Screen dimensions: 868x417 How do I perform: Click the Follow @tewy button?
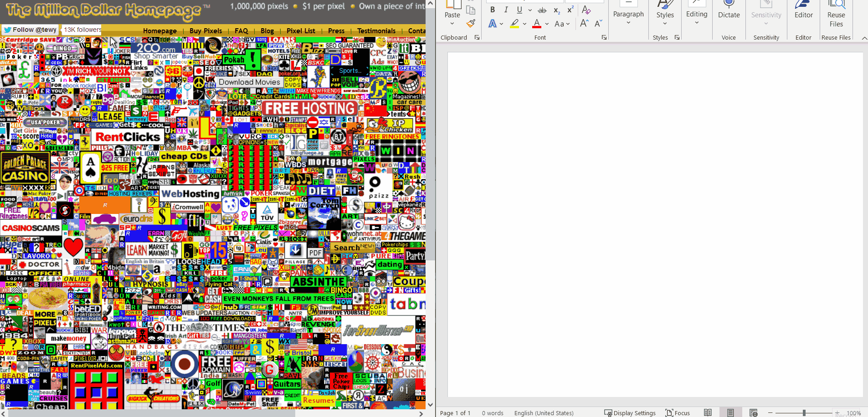click(x=30, y=29)
